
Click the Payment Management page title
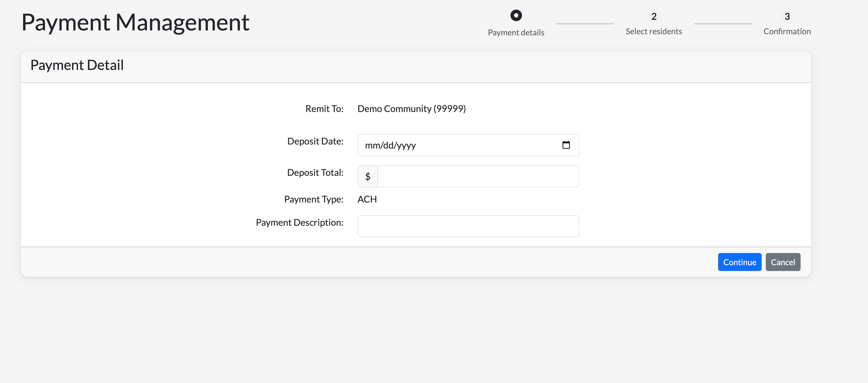pos(135,23)
